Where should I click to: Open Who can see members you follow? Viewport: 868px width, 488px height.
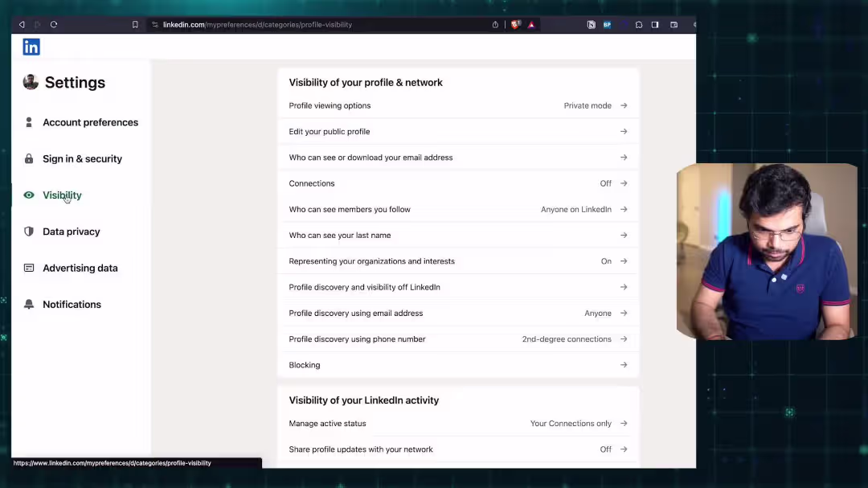coord(458,209)
